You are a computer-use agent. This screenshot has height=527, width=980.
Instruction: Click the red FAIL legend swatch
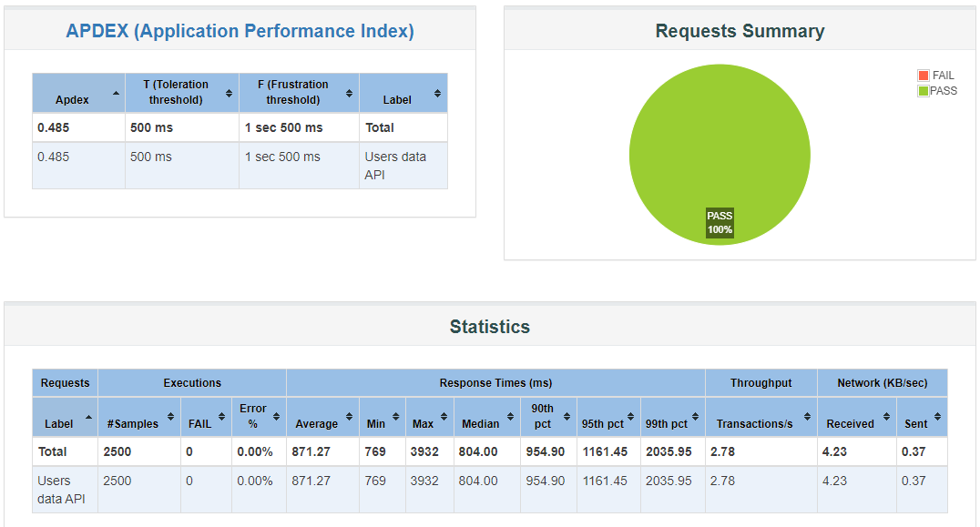(x=923, y=75)
